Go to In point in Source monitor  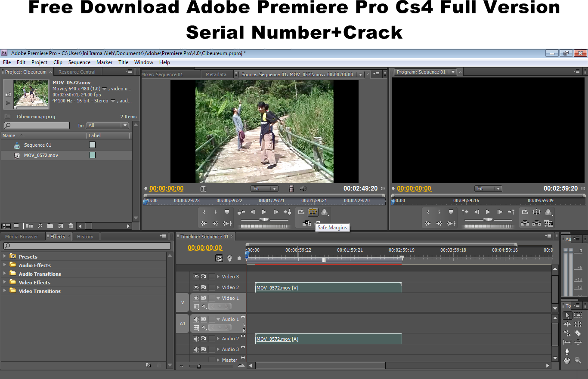click(204, 223)
